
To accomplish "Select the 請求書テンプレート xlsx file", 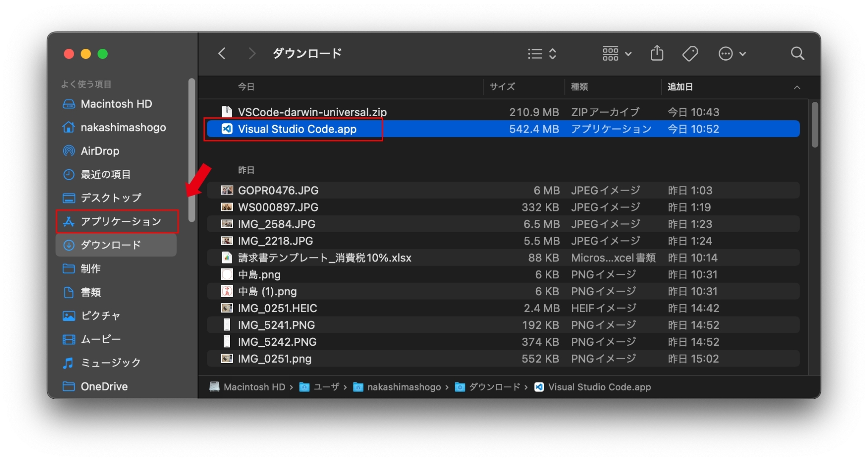I will [x=324, y=258].
